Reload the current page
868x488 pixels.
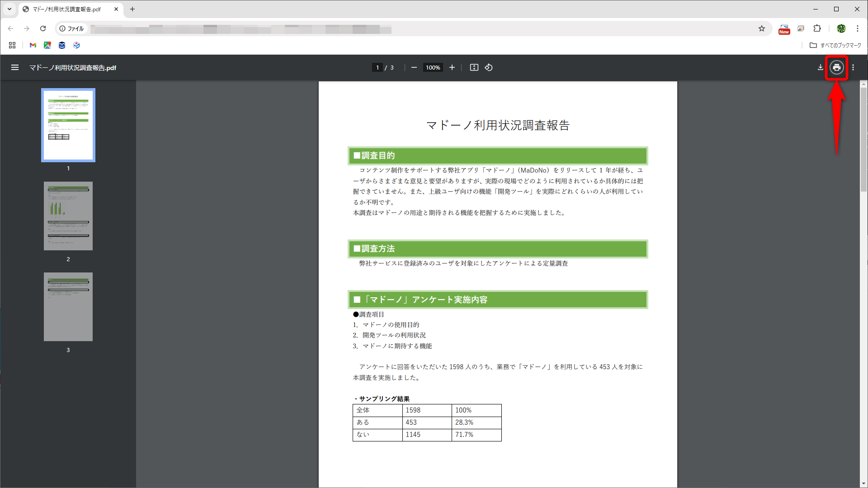click(x=43, y=28)
